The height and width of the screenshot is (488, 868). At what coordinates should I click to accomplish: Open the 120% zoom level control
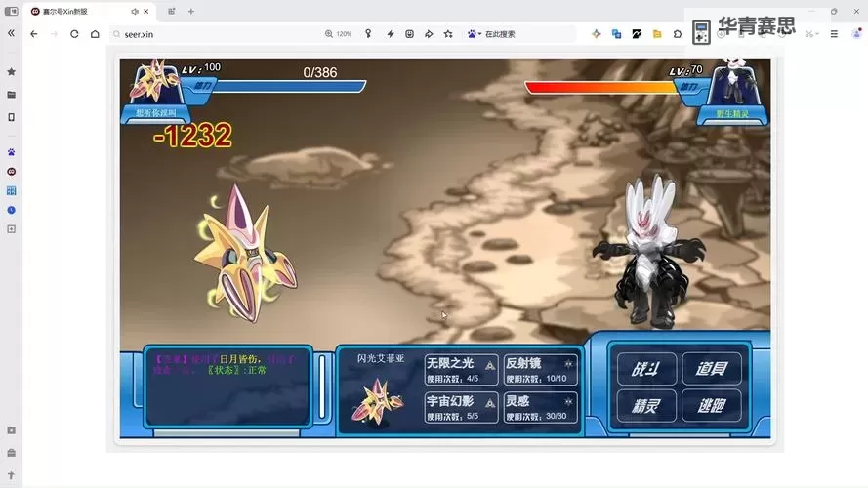point(338,34)
